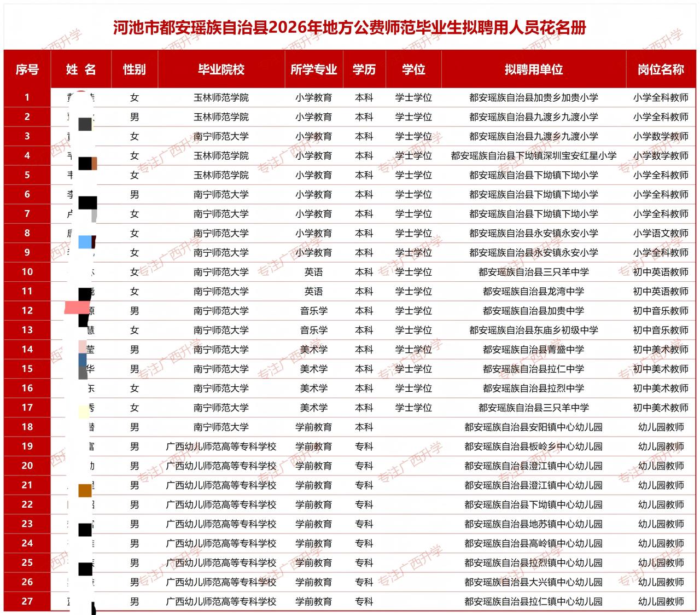The image size is (700, 615).
Task: Click row number 21 in 序号 column
Action: 27,485
